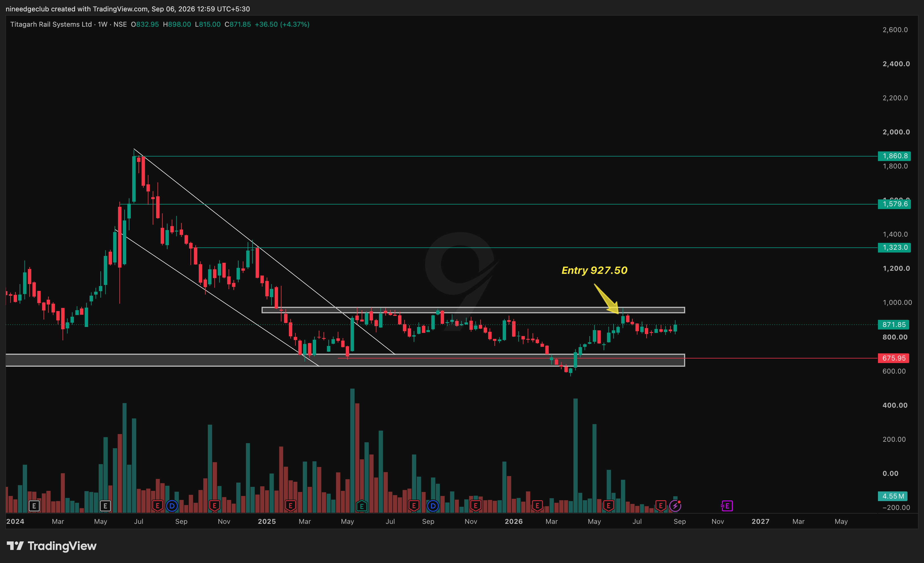This screenshot has height=563, width=924.
Task: Click the 'Entry 927.50' annotation text
Action: tap(594, 270)
